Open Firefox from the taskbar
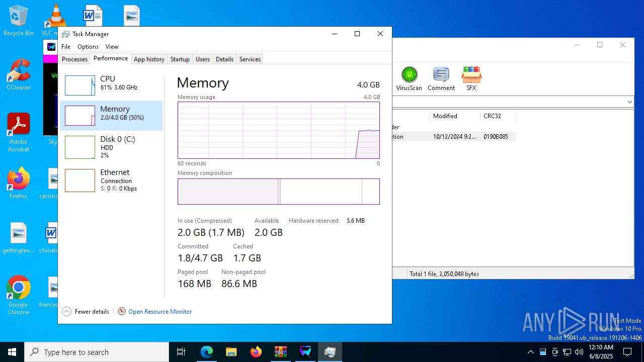This screenshot has width=644, height=362. (x=256, y=352)
